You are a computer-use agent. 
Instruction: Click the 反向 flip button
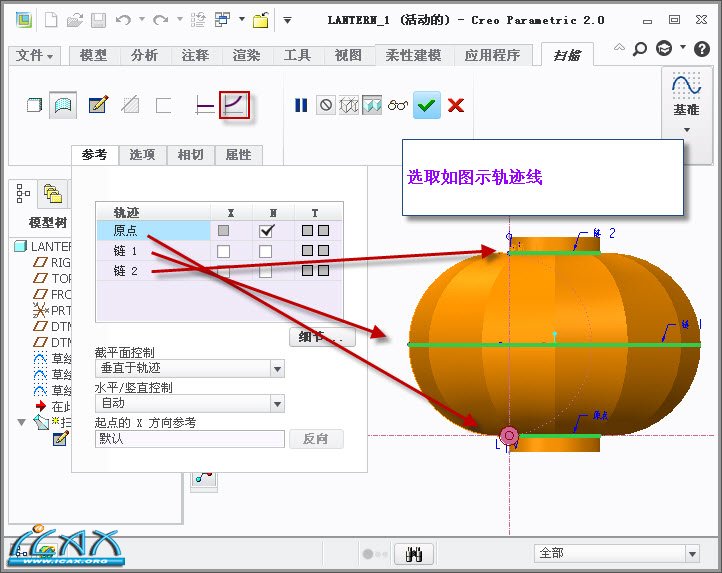click(316, 439)
